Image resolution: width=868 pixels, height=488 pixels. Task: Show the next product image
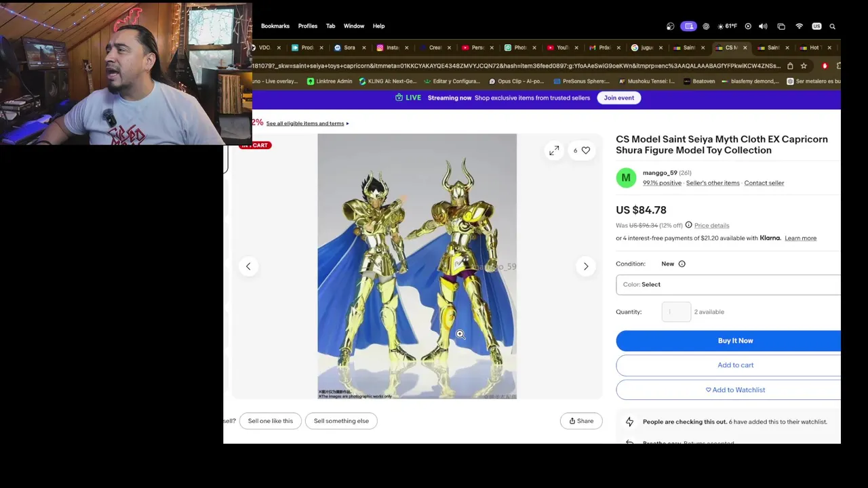pos(586,266)
